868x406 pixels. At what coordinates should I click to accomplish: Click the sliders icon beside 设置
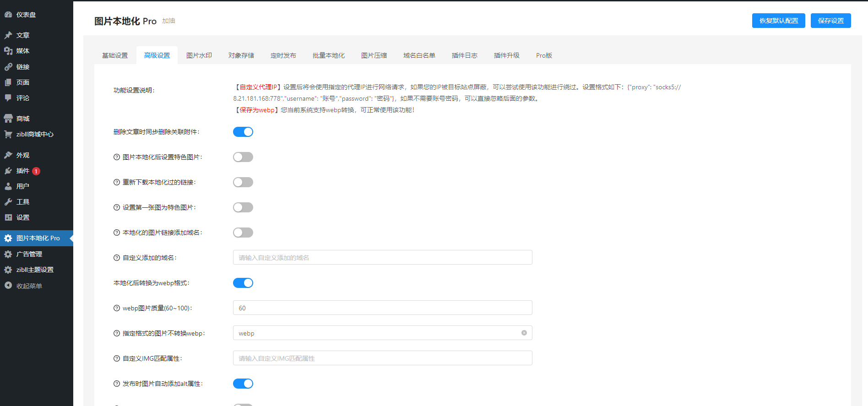click(x=8, y=217)
